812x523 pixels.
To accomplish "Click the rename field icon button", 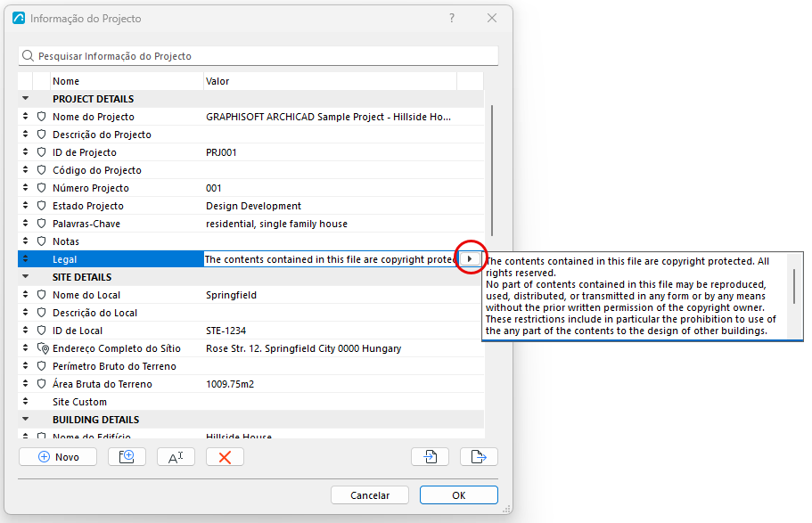I will click(x=176, y=457).
